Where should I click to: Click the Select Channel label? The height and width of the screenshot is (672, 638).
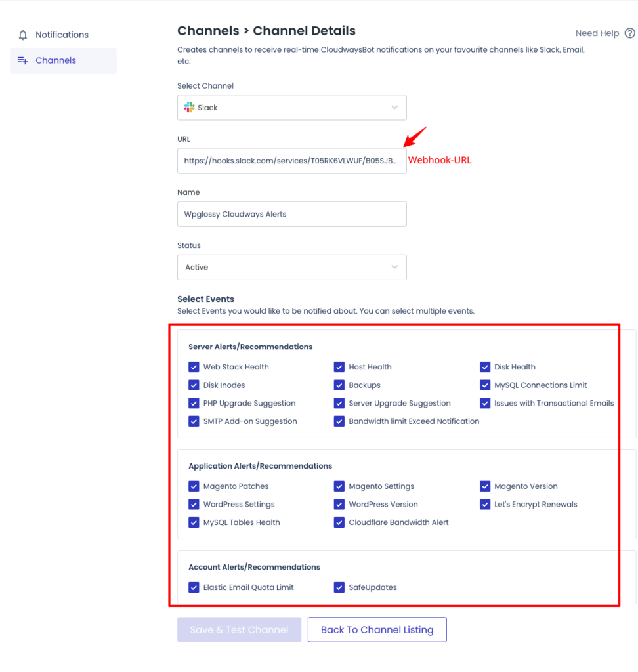click(205, 86)
